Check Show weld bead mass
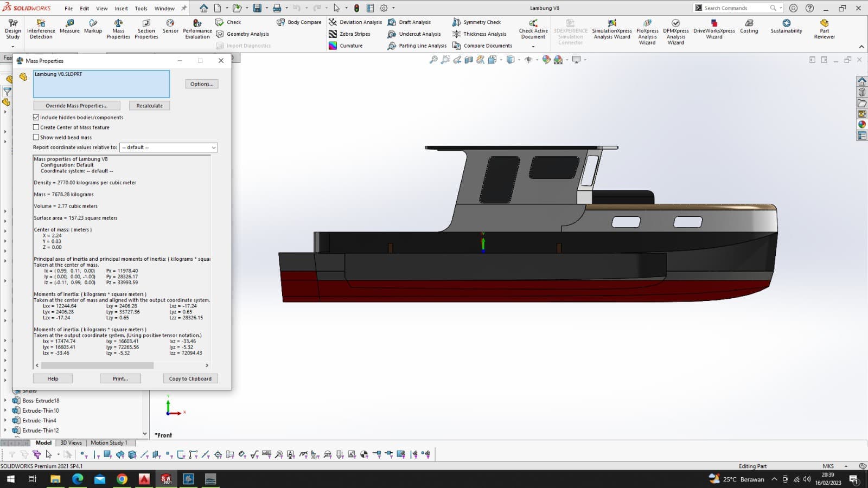 click(36, 138)
